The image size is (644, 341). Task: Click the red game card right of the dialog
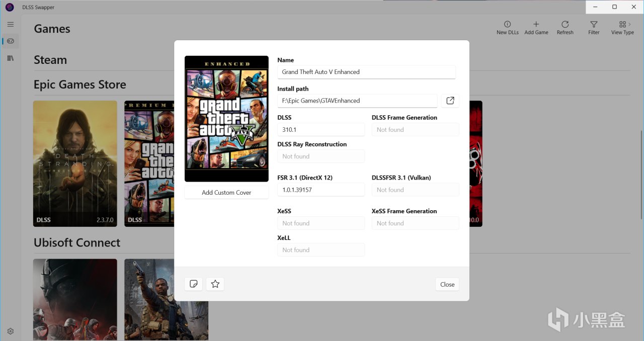pyautogui.click(x=476, y=163)
